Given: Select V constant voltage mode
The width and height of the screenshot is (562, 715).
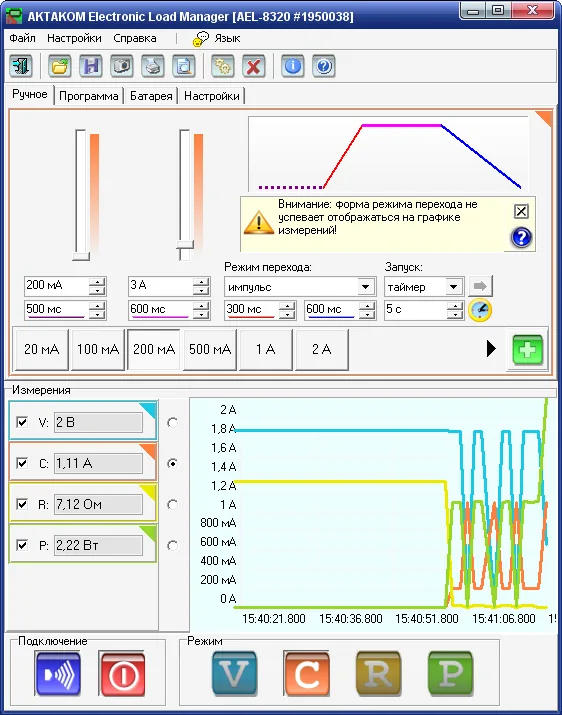Looking at the screenshot, I should [x=234, y=674].
